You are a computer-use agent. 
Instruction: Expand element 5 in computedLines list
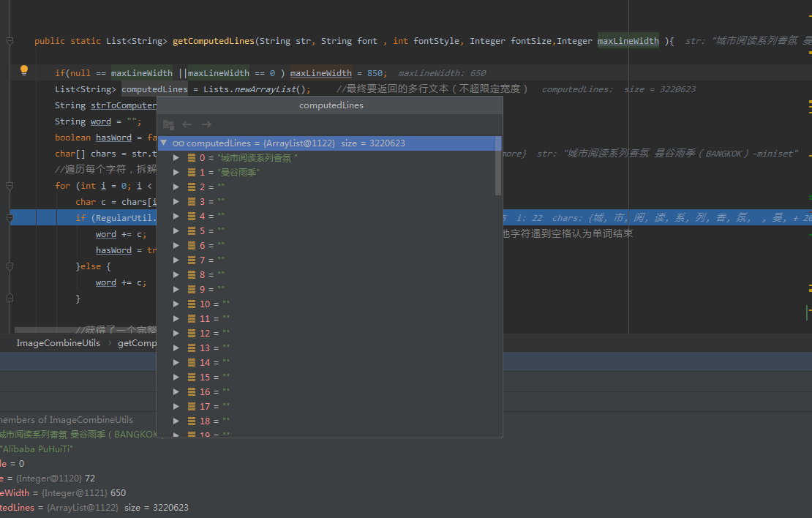tap(176, 231)
